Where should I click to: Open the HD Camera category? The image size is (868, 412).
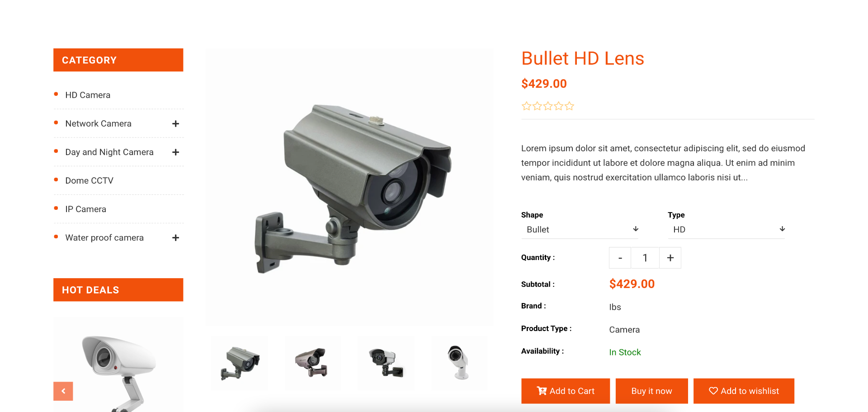(x=88, y=95)
